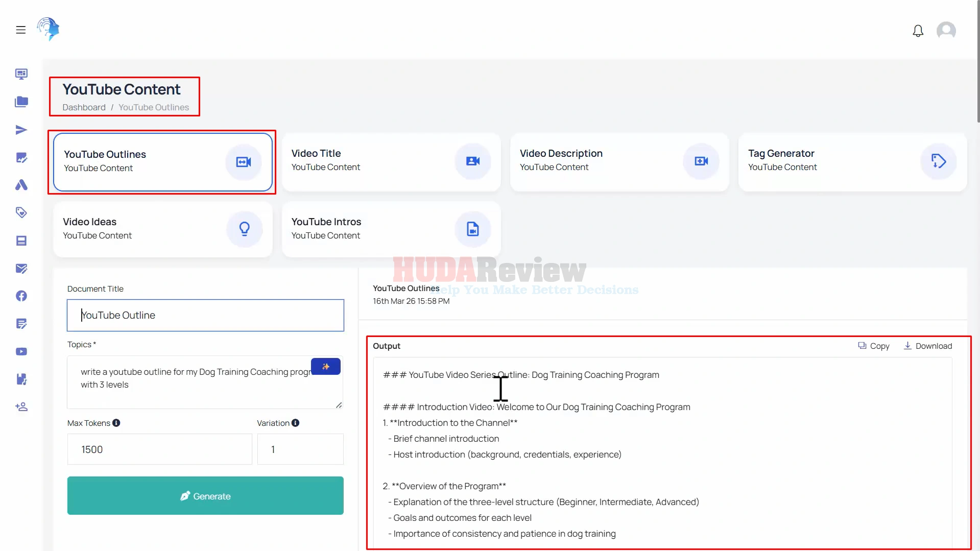980x551 pixels.
Task: Click the Video Ideas lightbulb icon
Action: [x=244, y=229]
